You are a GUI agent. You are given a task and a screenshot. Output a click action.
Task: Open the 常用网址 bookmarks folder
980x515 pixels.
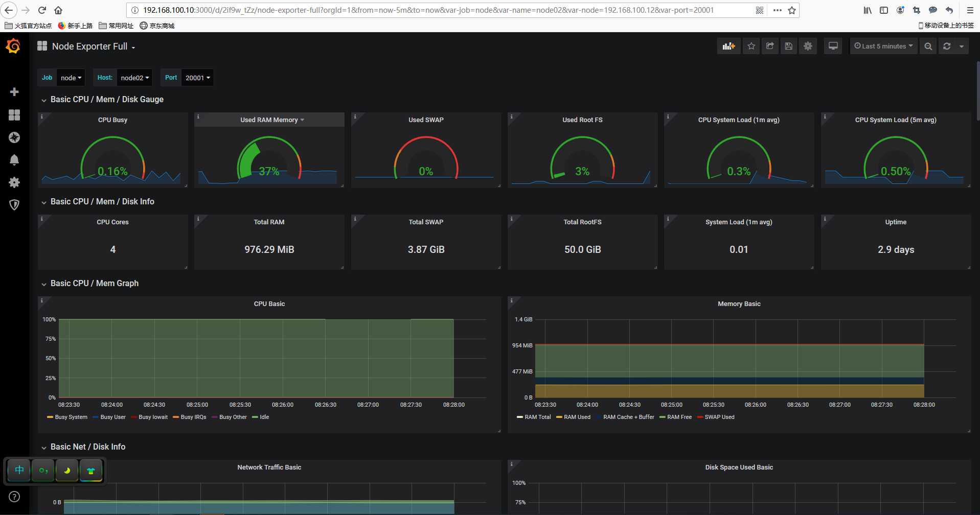point(116,26)
